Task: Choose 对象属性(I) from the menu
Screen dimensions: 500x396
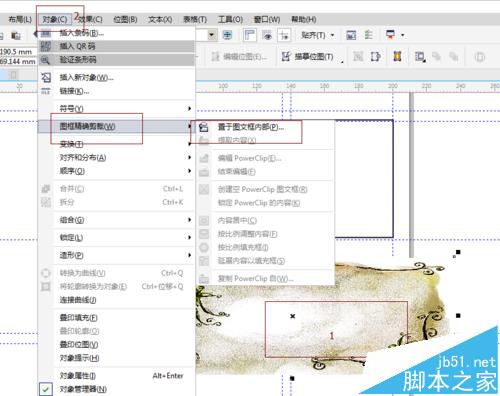Action: click(116, 376)
